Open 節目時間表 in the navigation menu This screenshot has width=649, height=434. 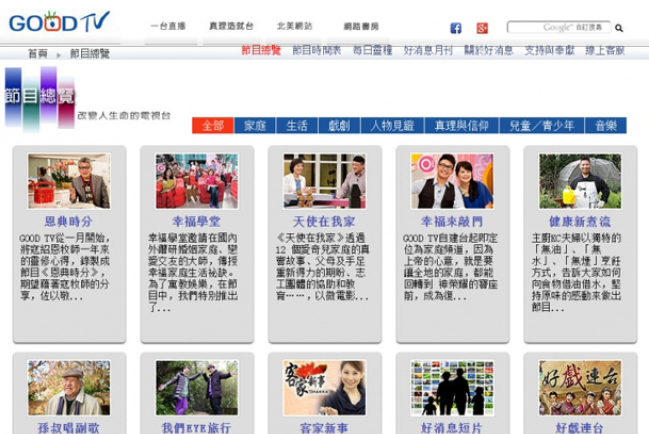[316, 50]
